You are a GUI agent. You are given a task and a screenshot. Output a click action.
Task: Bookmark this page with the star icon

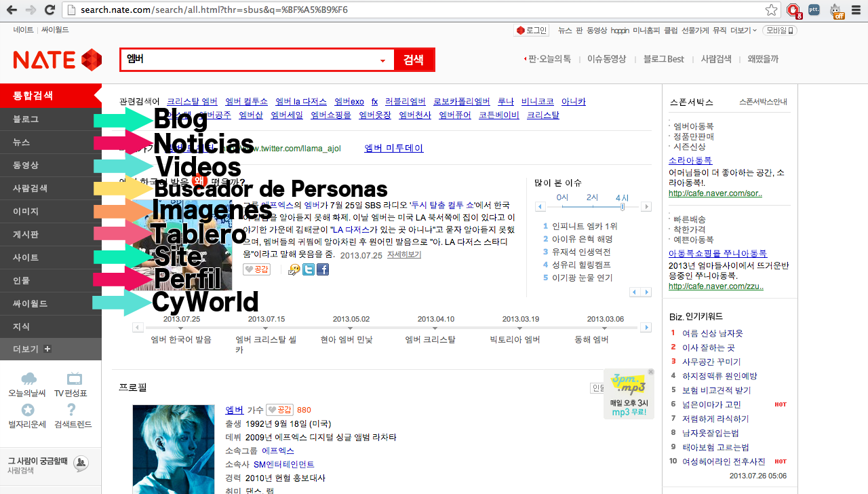[x=771, y=10]
